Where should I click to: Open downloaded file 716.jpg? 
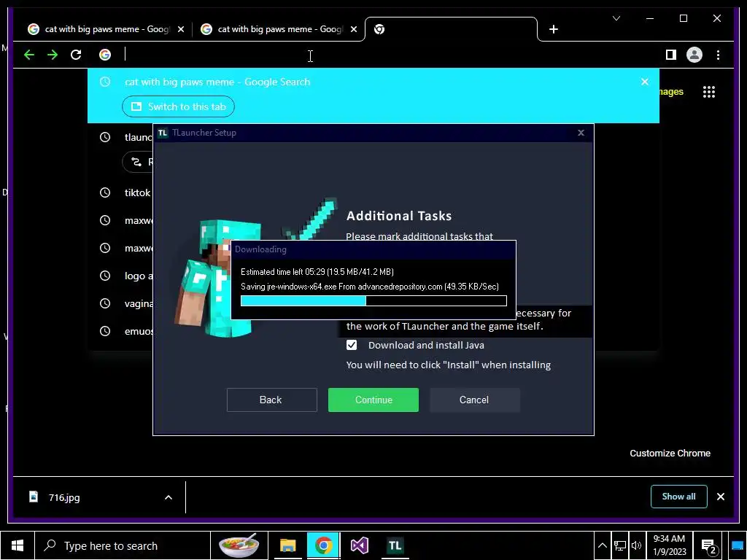[x=64, y=497]
